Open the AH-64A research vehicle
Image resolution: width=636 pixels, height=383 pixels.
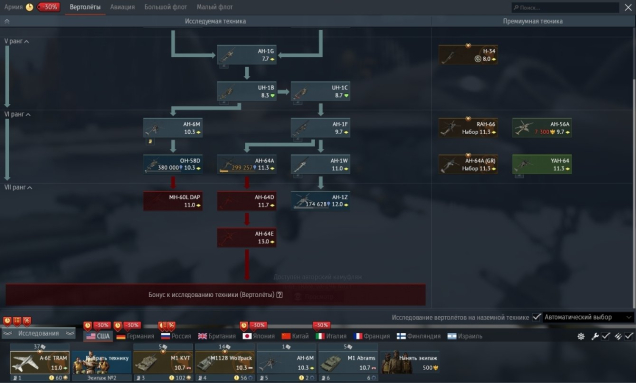click(247, 164)
